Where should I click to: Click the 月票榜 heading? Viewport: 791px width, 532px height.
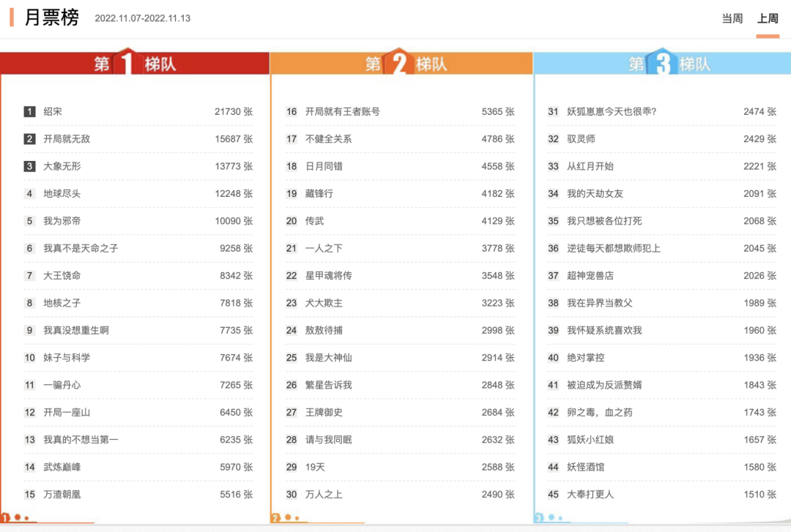click(51, 18)
